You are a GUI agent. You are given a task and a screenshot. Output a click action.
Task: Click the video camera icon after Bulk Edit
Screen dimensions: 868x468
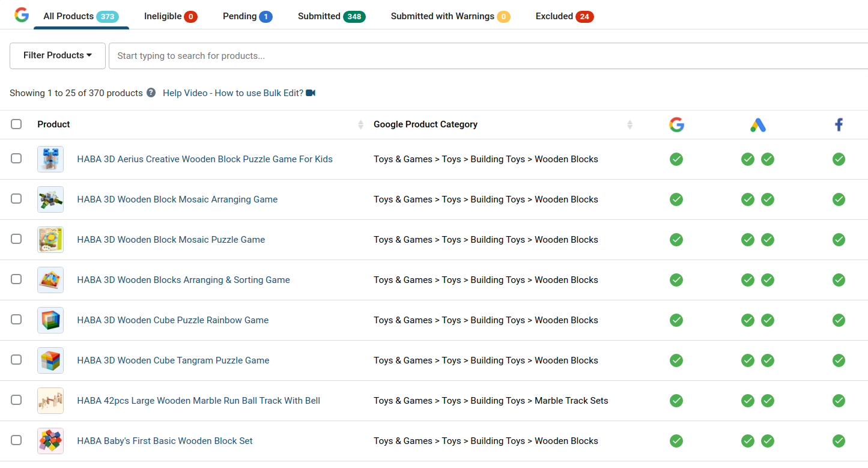(311, 93)
